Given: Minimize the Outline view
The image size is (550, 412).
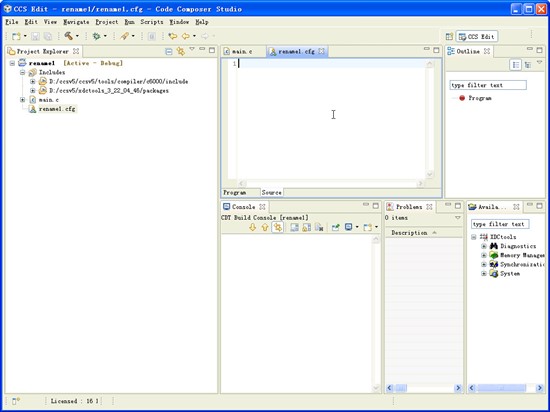Looking at the screenshot, I should (530, 49).
